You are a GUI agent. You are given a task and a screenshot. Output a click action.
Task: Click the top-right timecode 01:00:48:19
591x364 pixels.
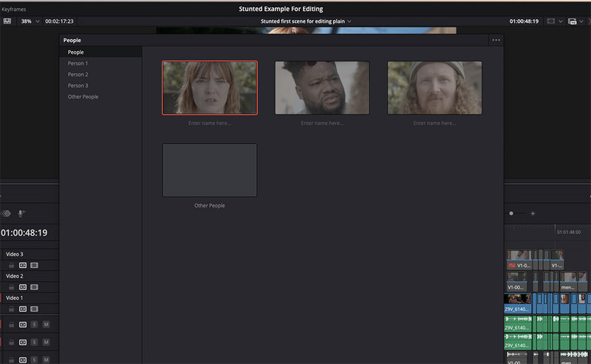pos(524,21)
